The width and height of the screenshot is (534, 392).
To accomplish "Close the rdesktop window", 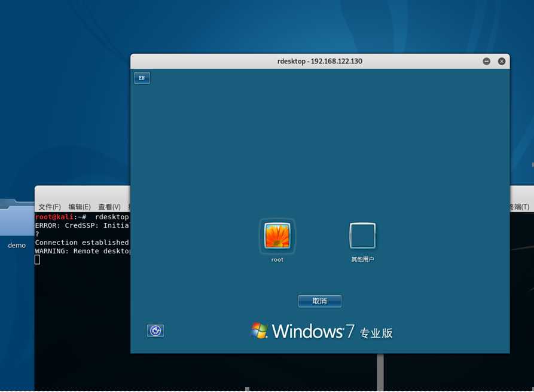I will (x=502, y=61).
